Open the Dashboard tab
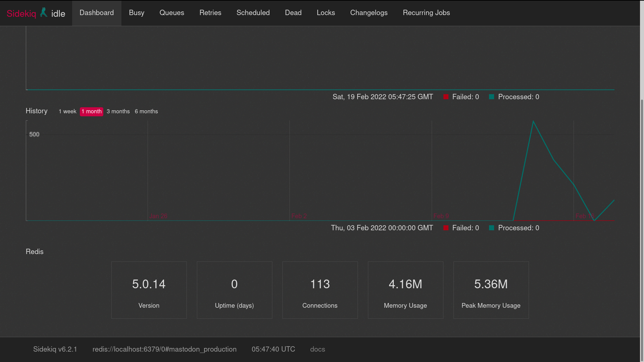The height and width of the screenshot is (362, 644). pyautogui.click(x=97, y=13)
